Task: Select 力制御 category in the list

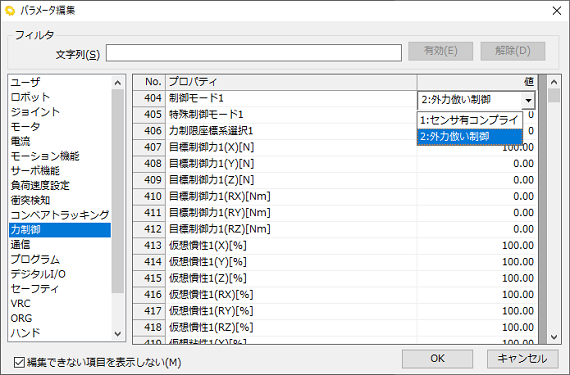Action: pos(60,230)
